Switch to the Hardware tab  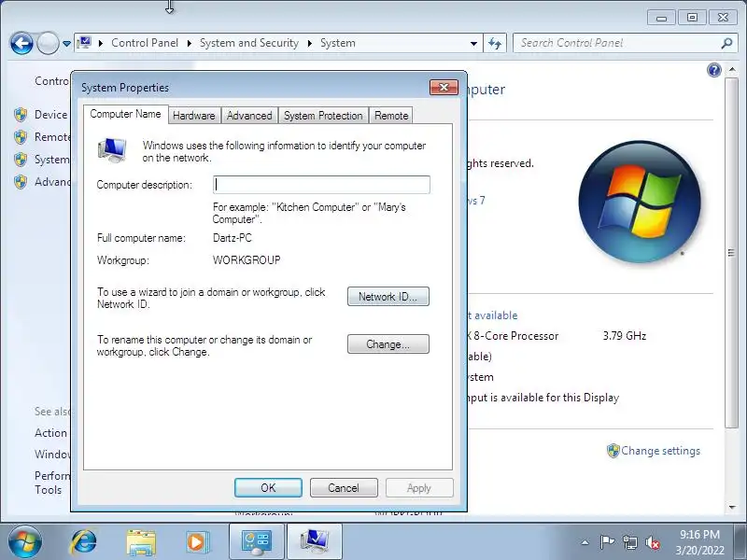[x=194, y=116]
